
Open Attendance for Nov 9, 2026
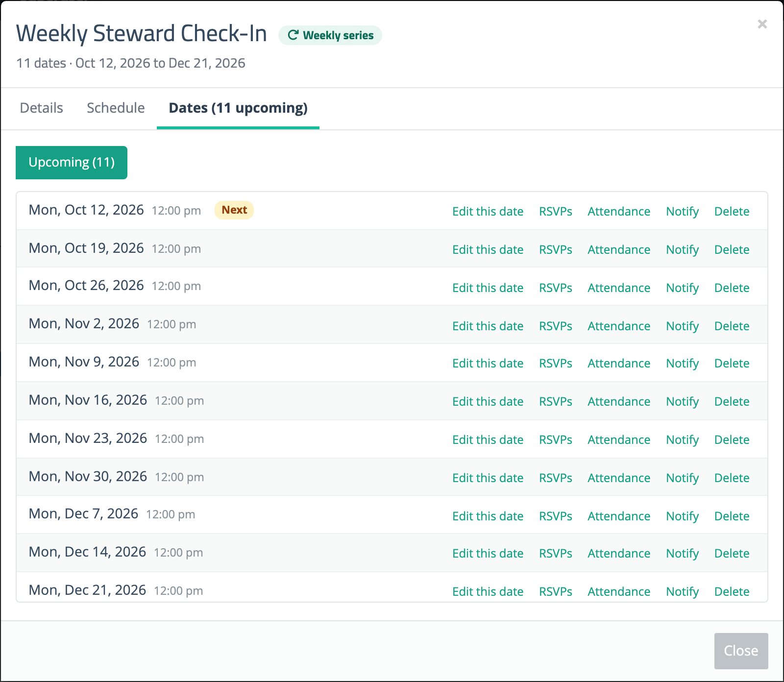click(619, 363)
